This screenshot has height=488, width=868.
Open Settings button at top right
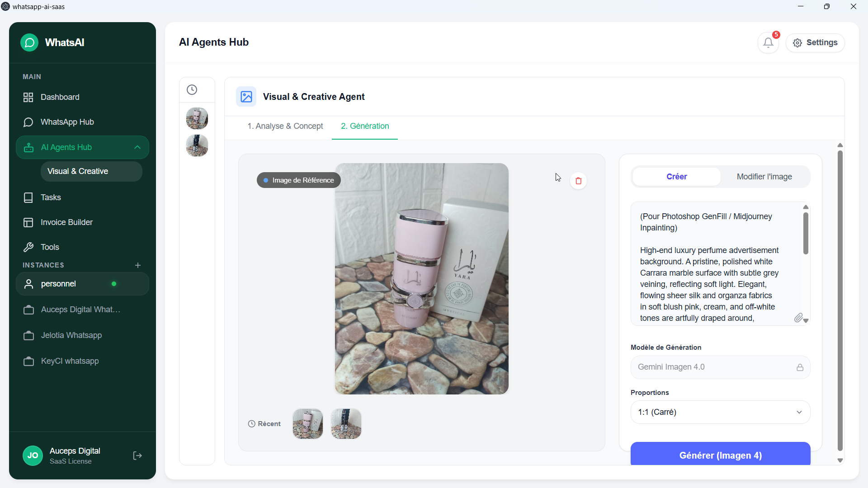[815, 43]
